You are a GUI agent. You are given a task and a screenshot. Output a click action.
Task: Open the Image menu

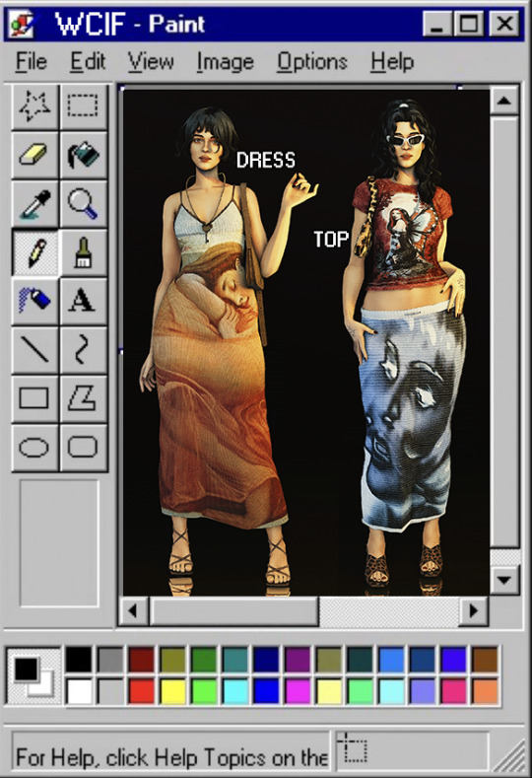[225, 62]
